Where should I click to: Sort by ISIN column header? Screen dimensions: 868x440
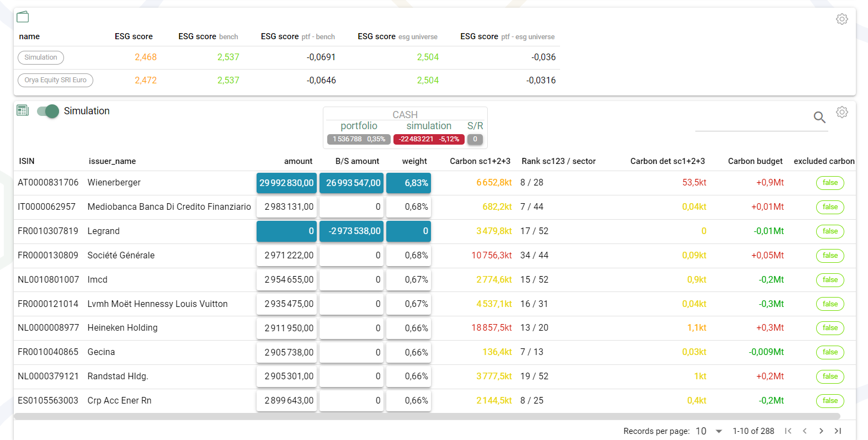pos(26,161)
